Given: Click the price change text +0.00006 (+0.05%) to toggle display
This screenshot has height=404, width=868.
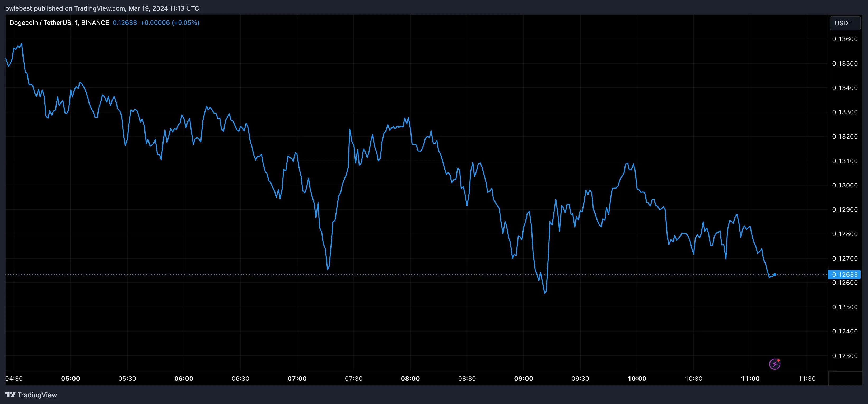Looking at the screenshot, I should pyautogui.click(x=170, y=22).
